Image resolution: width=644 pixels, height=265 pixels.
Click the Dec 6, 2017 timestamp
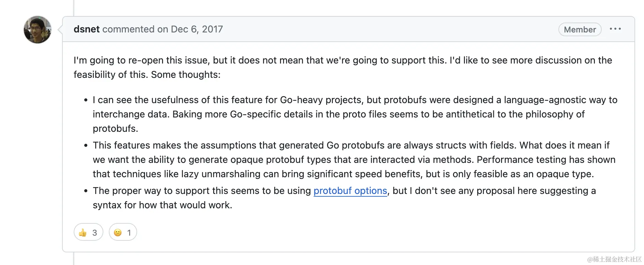[197, 29]
